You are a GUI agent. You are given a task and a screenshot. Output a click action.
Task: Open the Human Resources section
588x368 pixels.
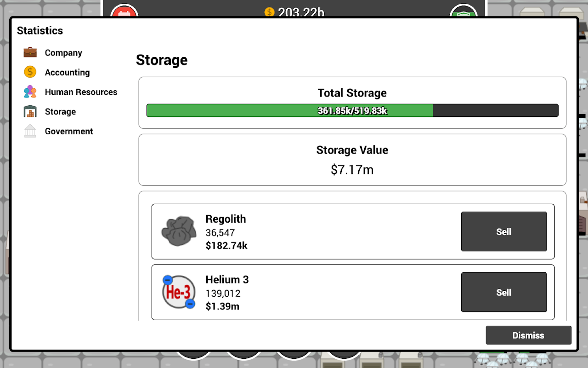(x=81, y=92)
